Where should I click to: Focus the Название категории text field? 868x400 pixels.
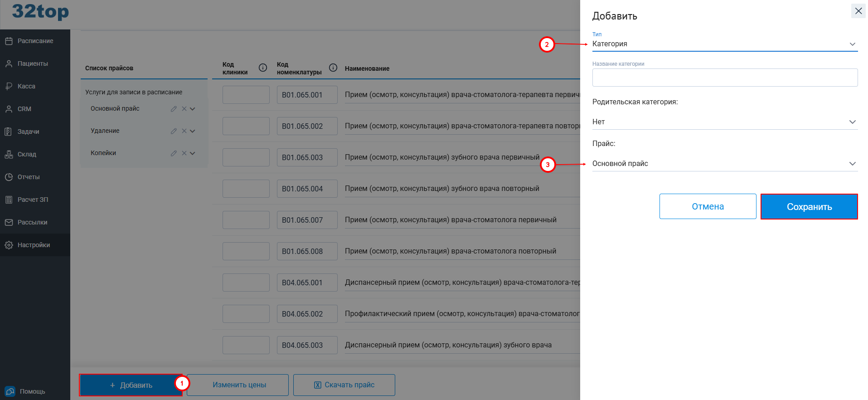[724, 78]
